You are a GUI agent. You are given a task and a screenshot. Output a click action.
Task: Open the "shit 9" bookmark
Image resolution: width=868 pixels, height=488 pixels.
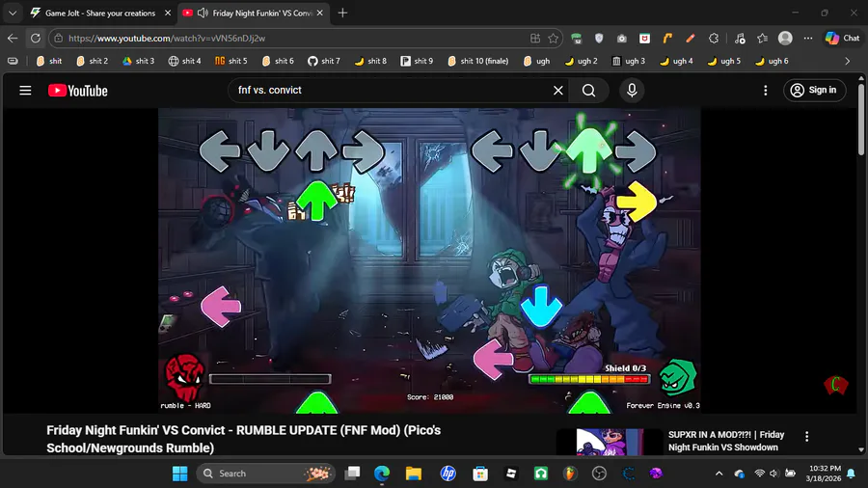point(417,61)
